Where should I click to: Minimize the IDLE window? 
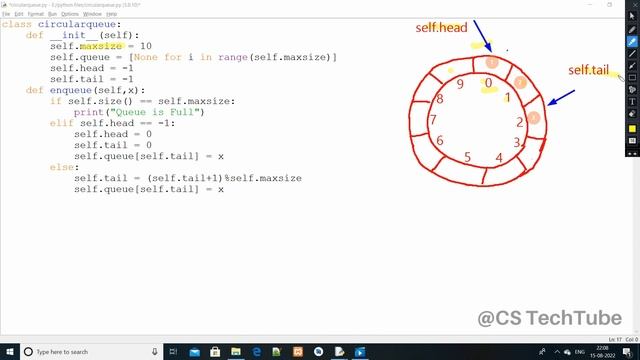(590, 4)
